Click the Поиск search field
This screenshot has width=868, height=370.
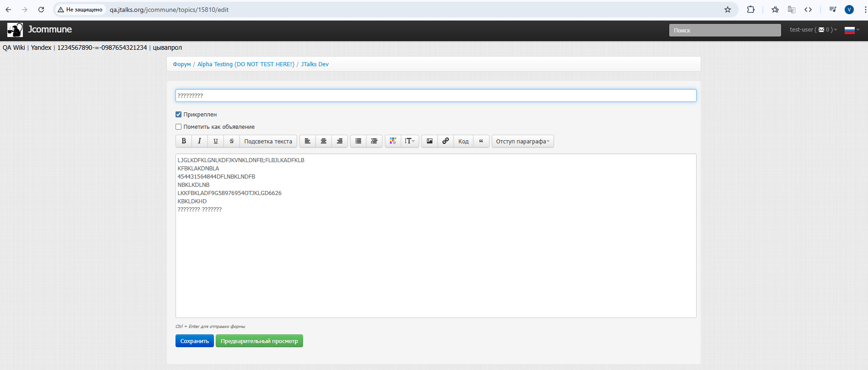[x=724, y=30]
